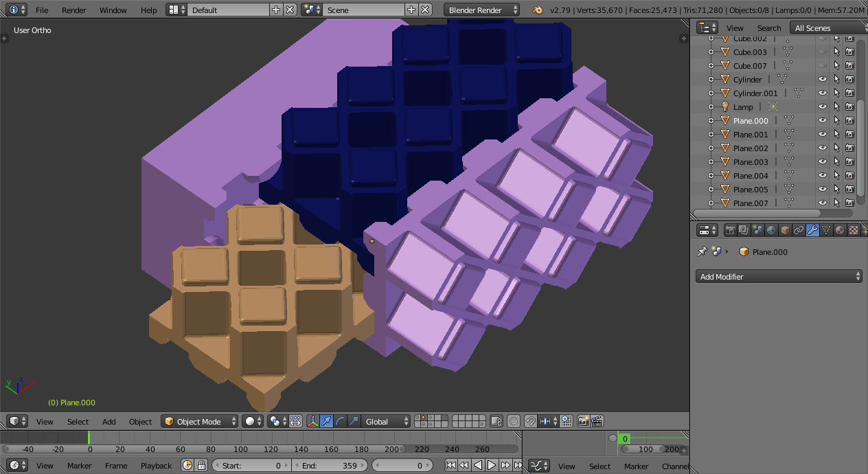Click the timeline frame range scrollbar
The height and width of the screenshot is (474, 868).
point(203,449)
